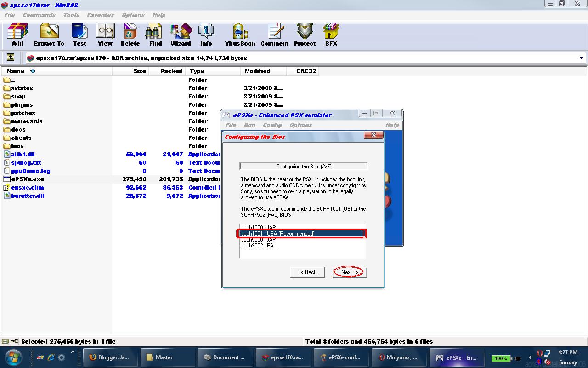Launch the Wizard tool
This screenshot has width=588, height=368.
click(x=181, y=35)
